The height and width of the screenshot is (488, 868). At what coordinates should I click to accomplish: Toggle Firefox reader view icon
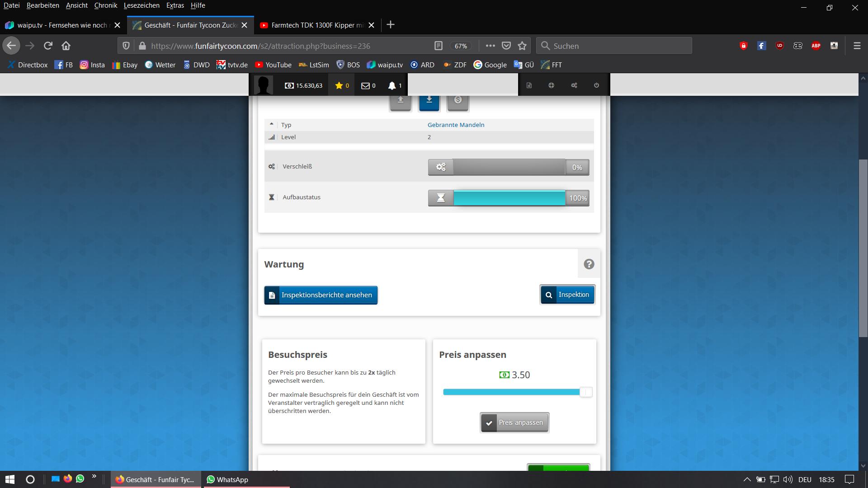(x=438, y=46)
